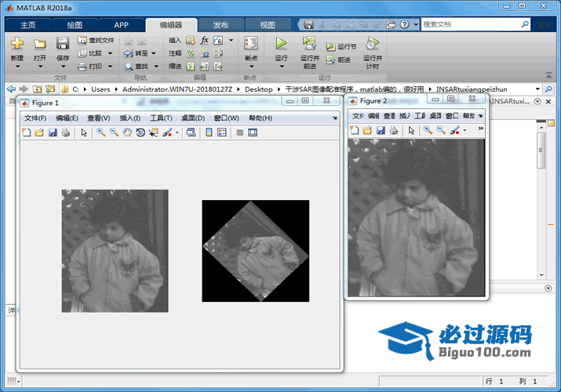561x392 pixels.
Task: Click the original boy image in Figure 1
Action: 115,251
